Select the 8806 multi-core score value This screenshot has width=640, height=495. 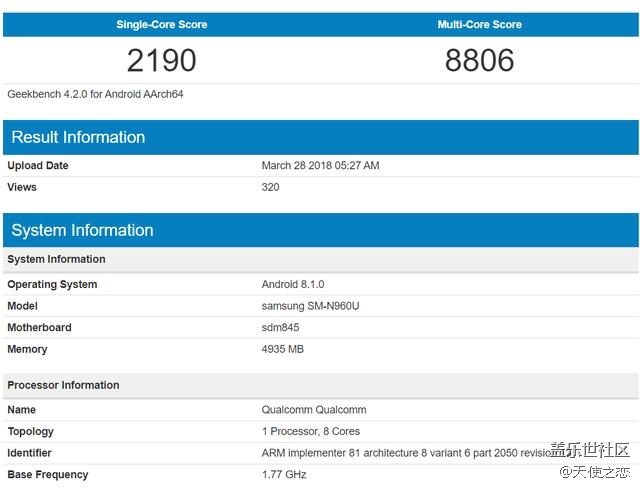(x=480, y=60)
